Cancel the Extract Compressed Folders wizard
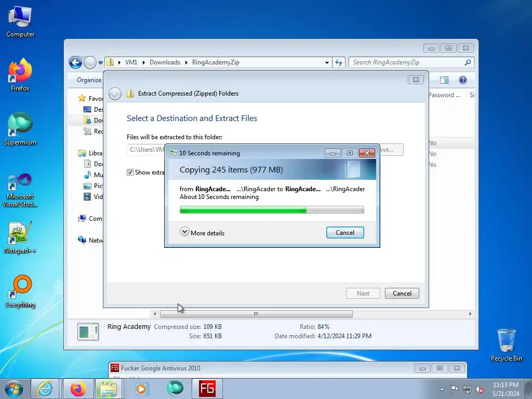The width and height of the screenshot is (532, 399). (x=402, y=294)
